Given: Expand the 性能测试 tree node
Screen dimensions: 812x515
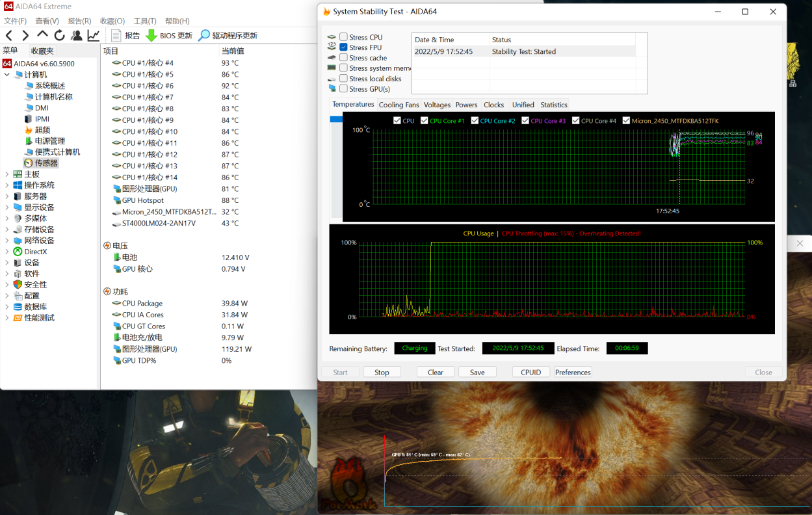Looking at the screenshot, I should pyautogui.click(x=7, y=318).
